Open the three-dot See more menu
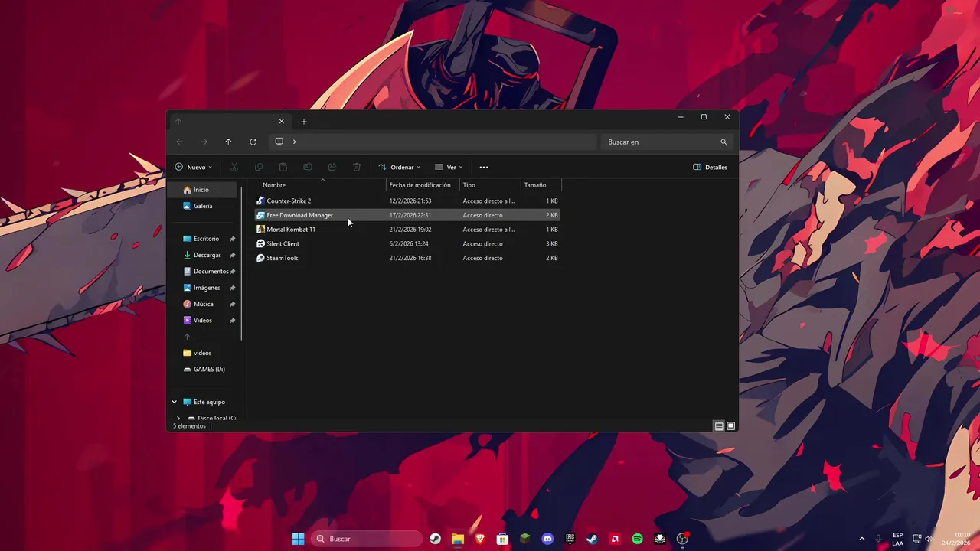This screenshot has width=980, height=551. pos(484,167)
